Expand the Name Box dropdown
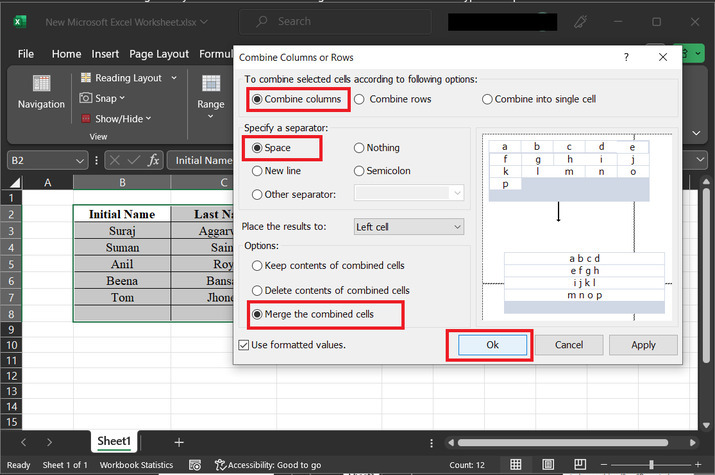Screen dimensions: 715x475 [80, 160]
